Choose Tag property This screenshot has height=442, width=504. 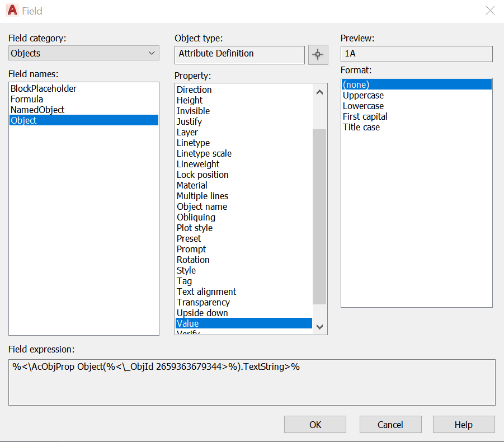click(x=244, y=281)
